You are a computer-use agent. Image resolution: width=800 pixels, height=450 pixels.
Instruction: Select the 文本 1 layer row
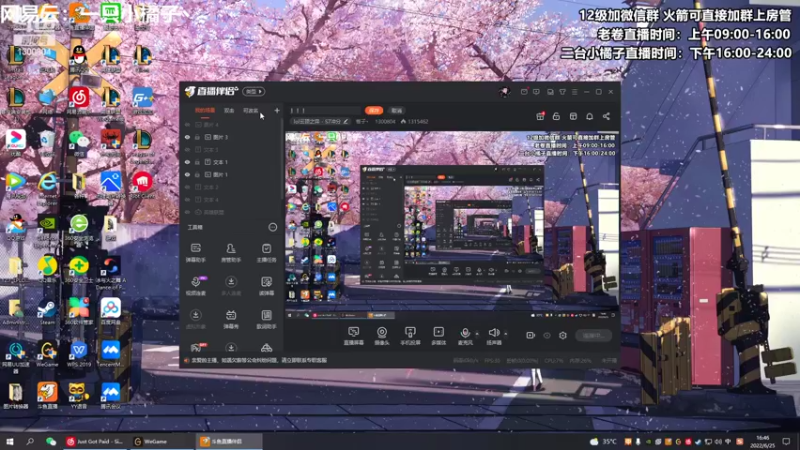232,162
